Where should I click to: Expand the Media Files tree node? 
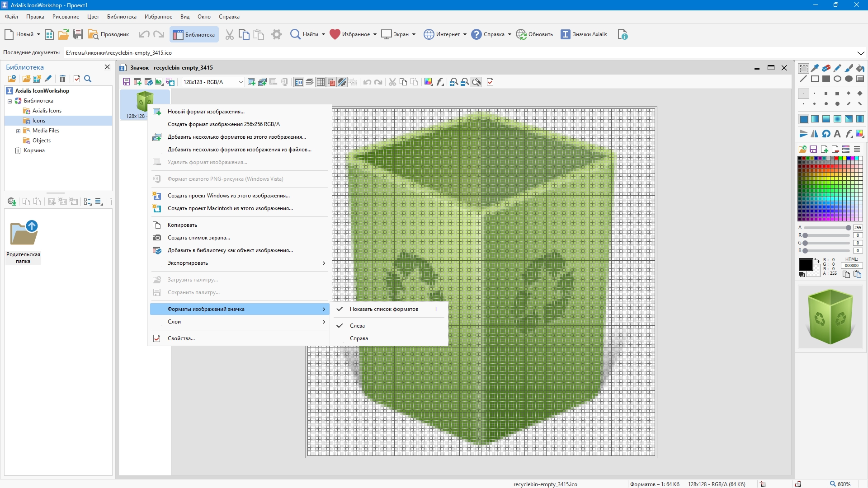click(x=18, y=131)
